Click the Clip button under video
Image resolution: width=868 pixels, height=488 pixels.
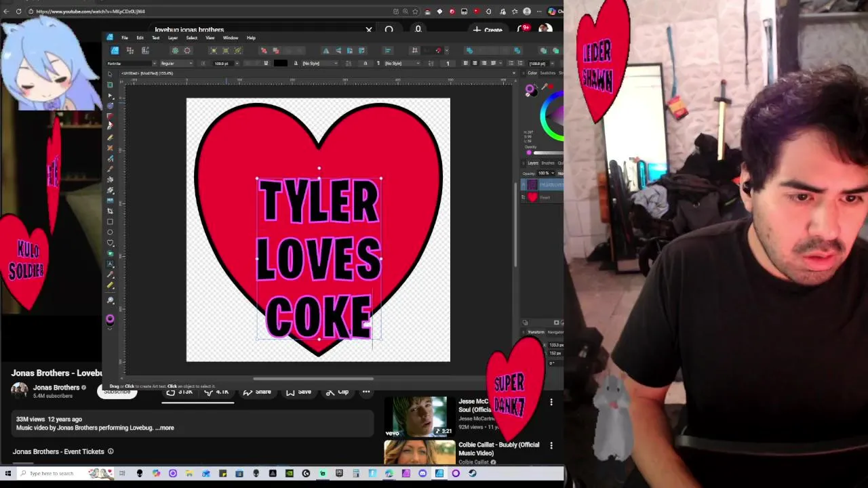click(x=337, y=392)
